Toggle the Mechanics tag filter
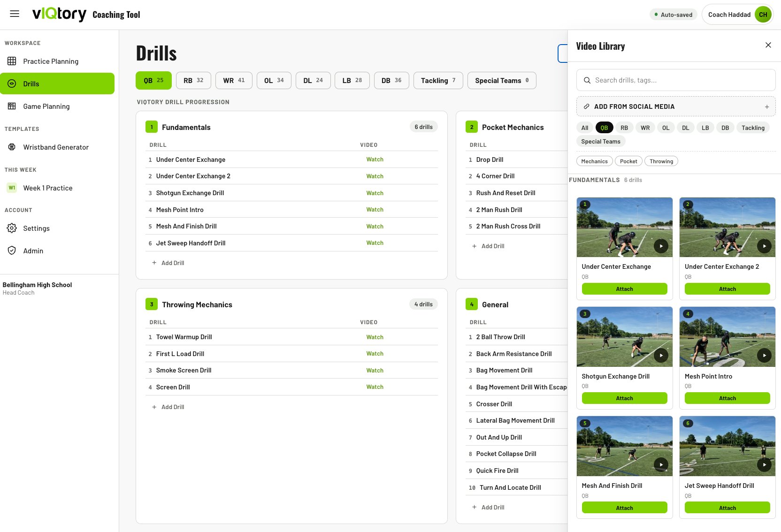 tap(594, 161)
